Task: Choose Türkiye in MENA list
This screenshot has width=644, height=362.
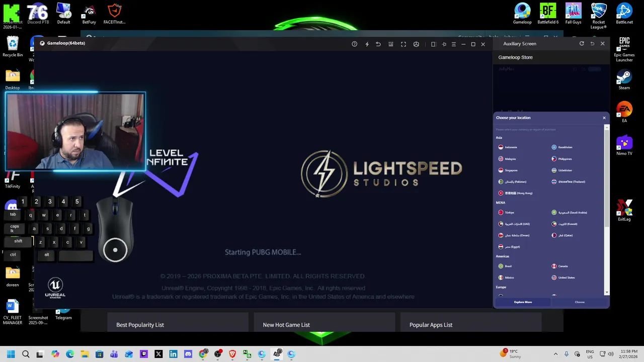Action: coord(506,213)
